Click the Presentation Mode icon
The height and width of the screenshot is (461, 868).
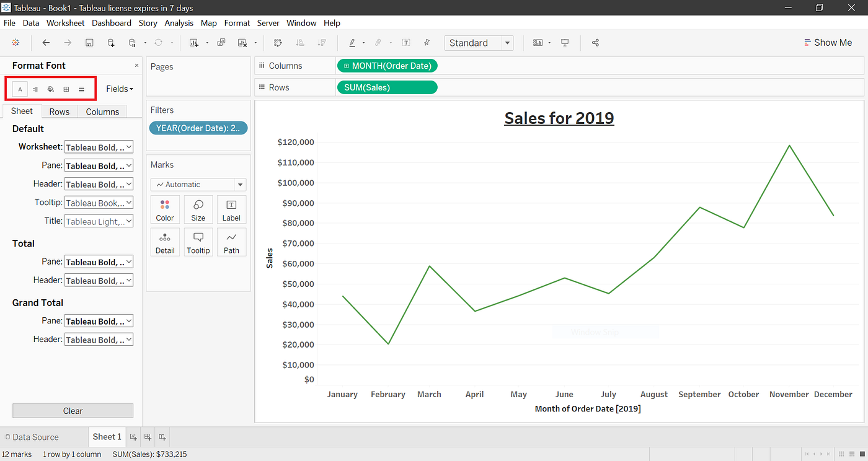pyautogui.click(x=565, y=43)
